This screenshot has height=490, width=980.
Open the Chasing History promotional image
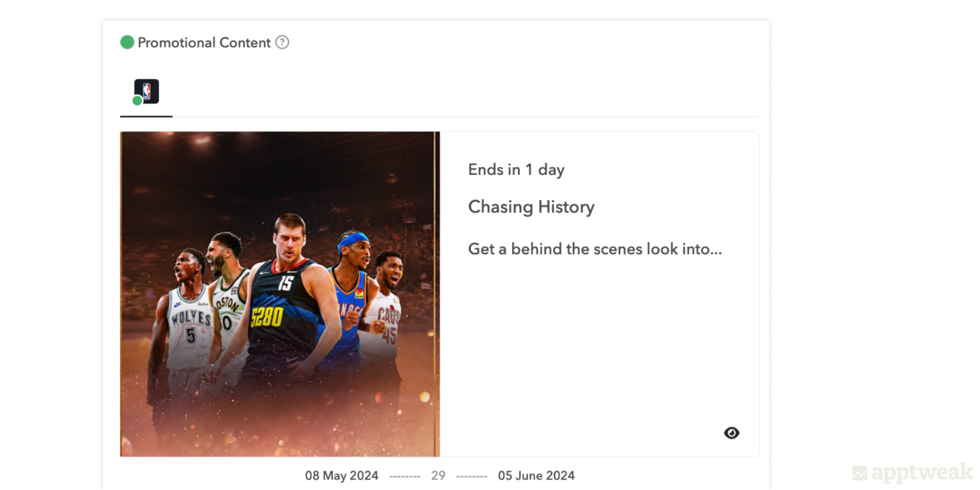280,294
